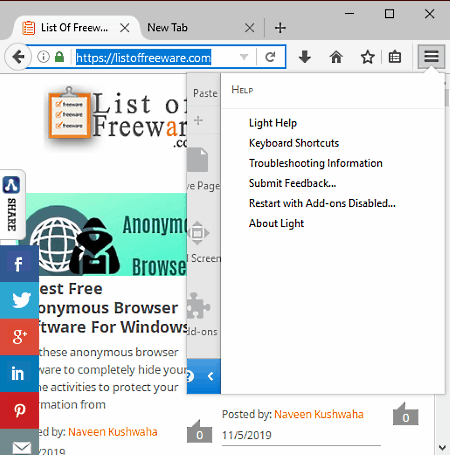Viewport: 450px width, 455px height.
Task: Open Troubleshooting Information
Action: (x=316, y=163)
